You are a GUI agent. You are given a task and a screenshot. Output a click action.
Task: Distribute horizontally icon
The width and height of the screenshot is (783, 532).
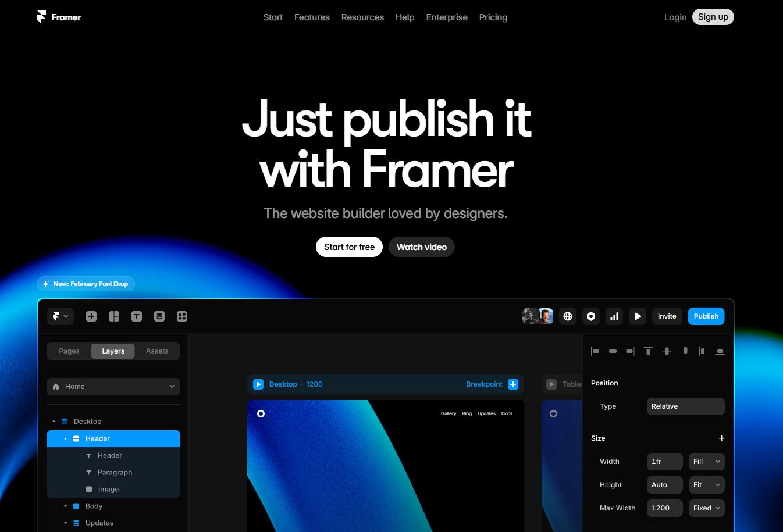click(703, 351)
